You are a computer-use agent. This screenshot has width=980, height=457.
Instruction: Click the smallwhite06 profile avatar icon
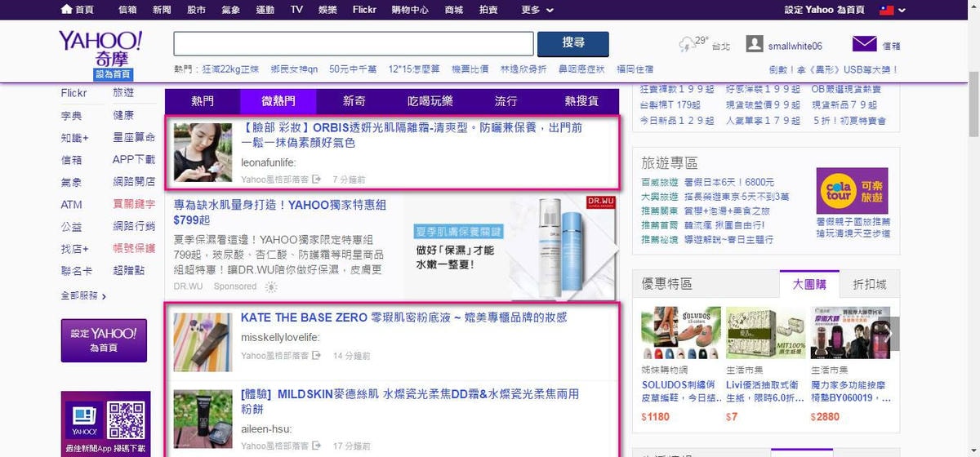[755, 45]
